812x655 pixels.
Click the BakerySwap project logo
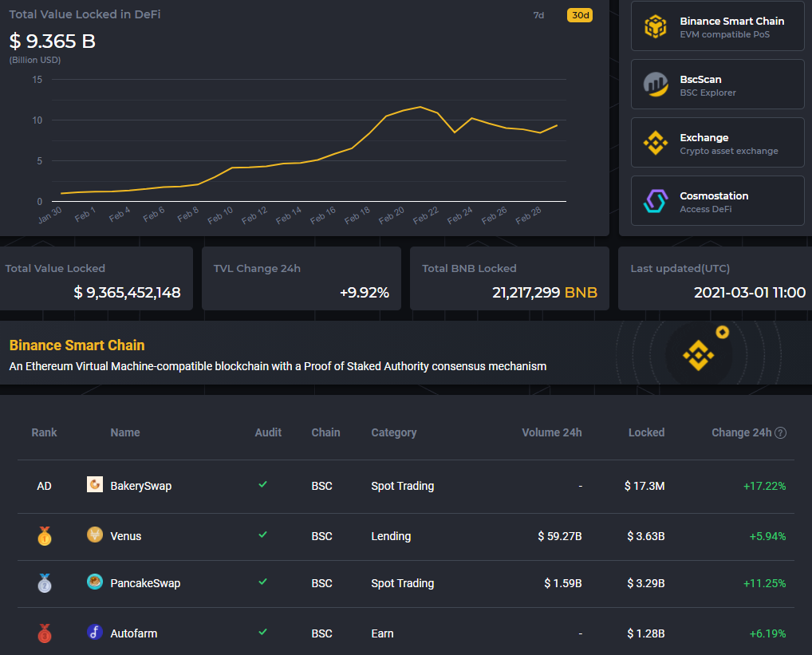click(x=95, y=484)
